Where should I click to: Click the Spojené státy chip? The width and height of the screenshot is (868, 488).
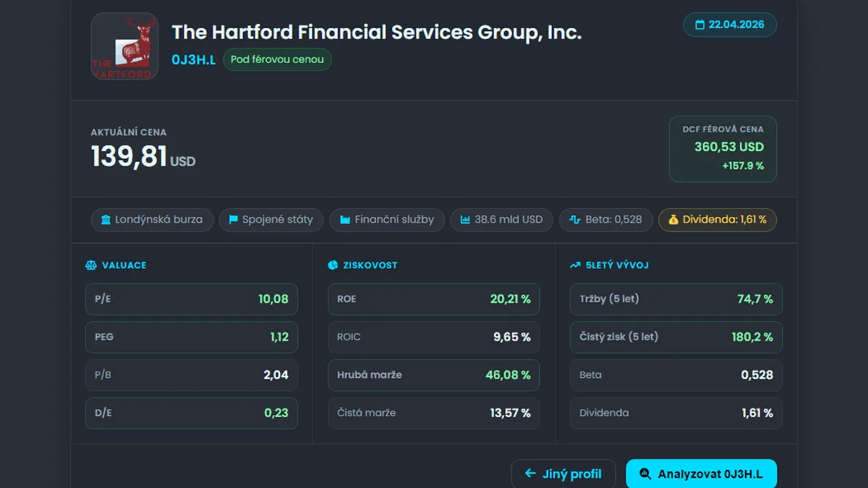point(271,220)
